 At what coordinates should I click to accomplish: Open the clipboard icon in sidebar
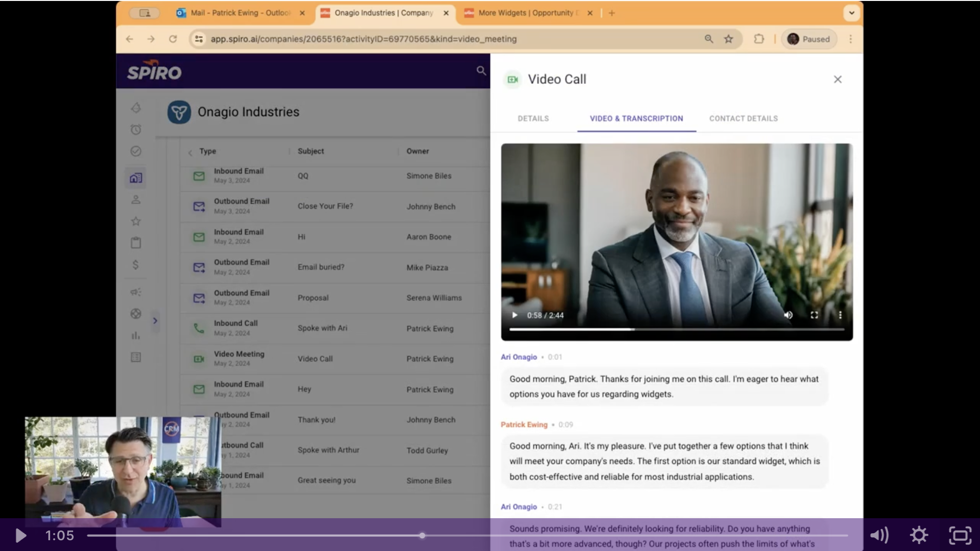[136, 243]
